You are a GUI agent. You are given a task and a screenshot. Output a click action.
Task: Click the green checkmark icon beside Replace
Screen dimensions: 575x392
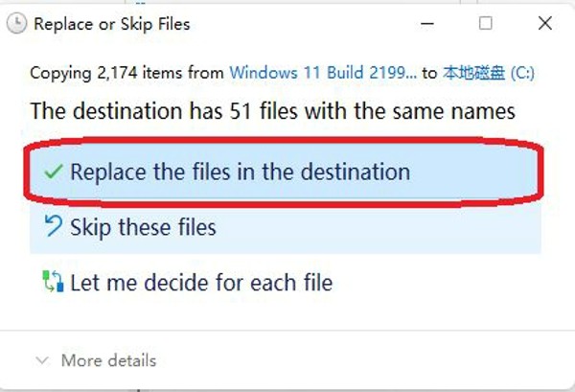pos(55,173)
